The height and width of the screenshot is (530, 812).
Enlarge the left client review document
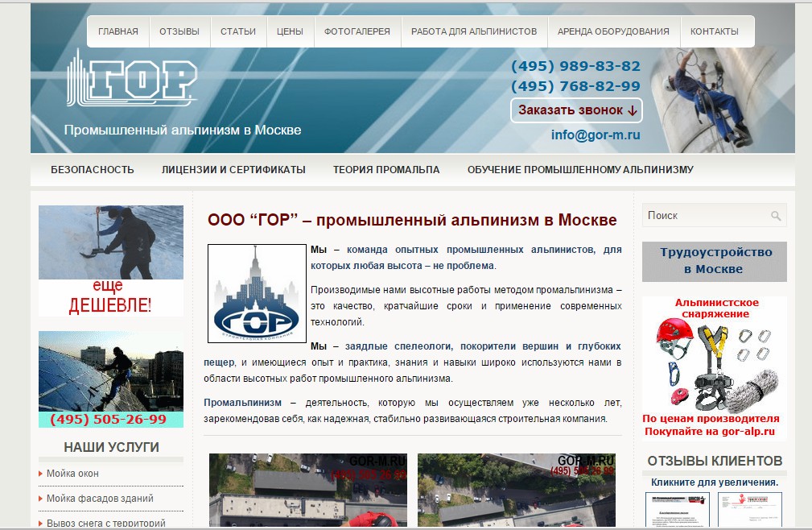pos(678,509)
